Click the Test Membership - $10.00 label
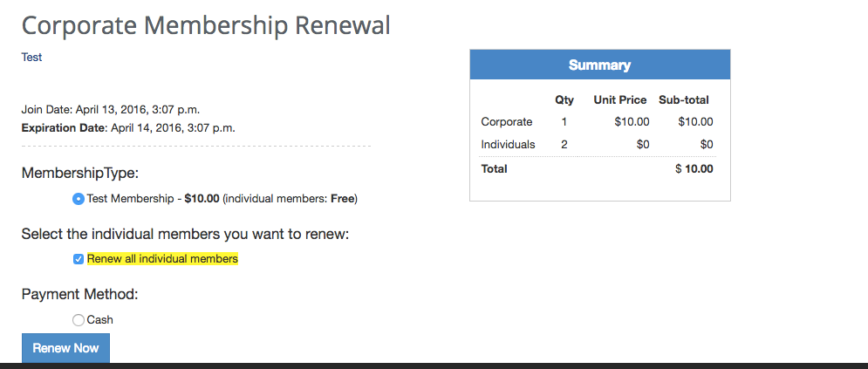The width and height of the screenshot is (868, 369). click(x=222, y=199)
